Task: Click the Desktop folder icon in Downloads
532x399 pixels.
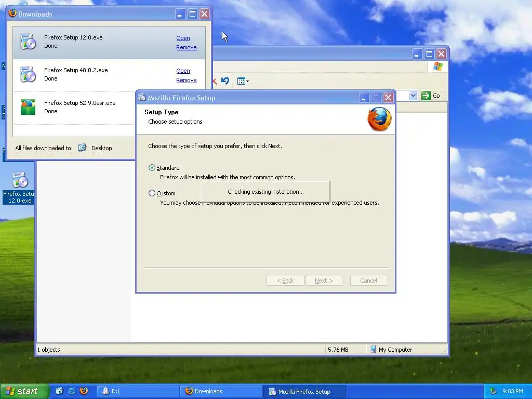Action: pyautogui.click(x=82, y=148)
